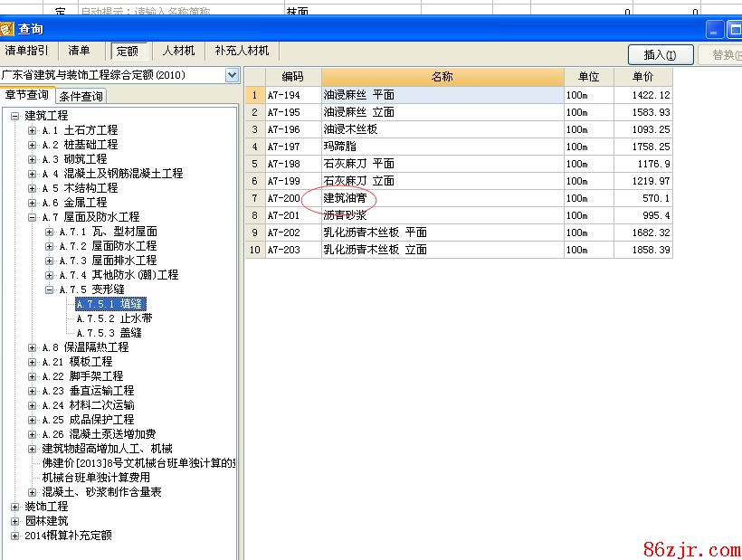Select A.7.5.2 止水带 in tree
The height and width of the screenshot is (560, 742).
coord(114,318)
